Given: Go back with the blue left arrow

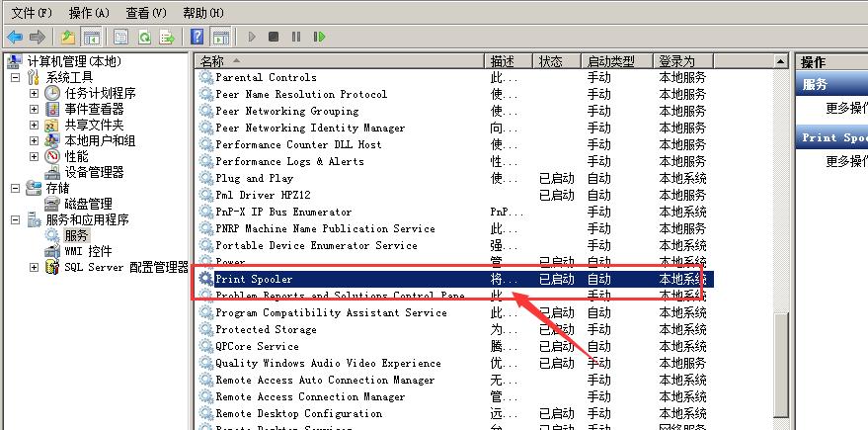Looking at the screenshot, I should [x=15, y=38].
